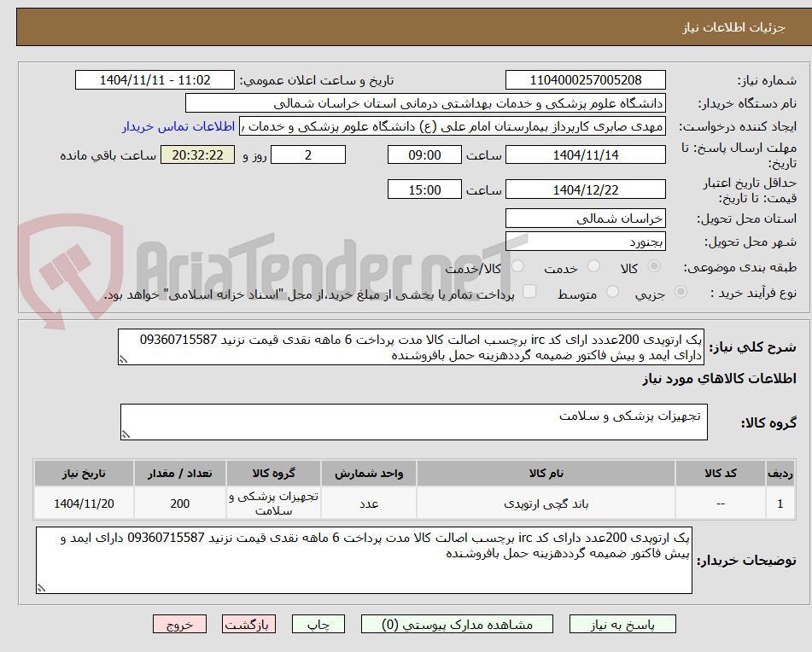Select the کالا/خدمت radio button

[517, 266]
